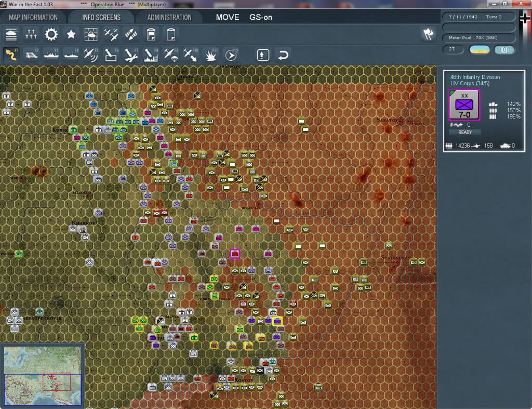Click the minimap overview in the corner
Viewport: 532px width, 409px height.
pos(43,375)
